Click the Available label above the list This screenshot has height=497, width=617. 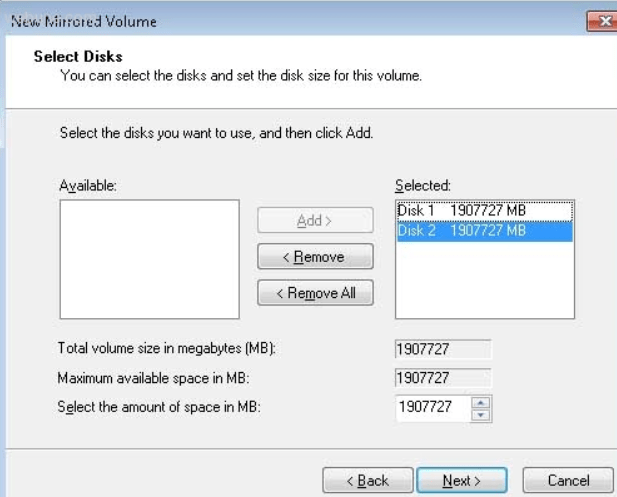pos(88,185)
